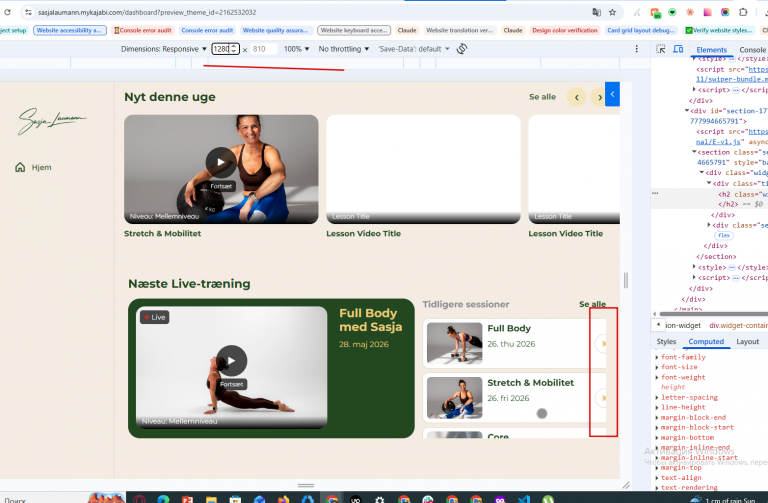Bookmark this page with the star icon
Image resolution: width=768 pixels, height=503 pixels.
(x=612, y=12)
